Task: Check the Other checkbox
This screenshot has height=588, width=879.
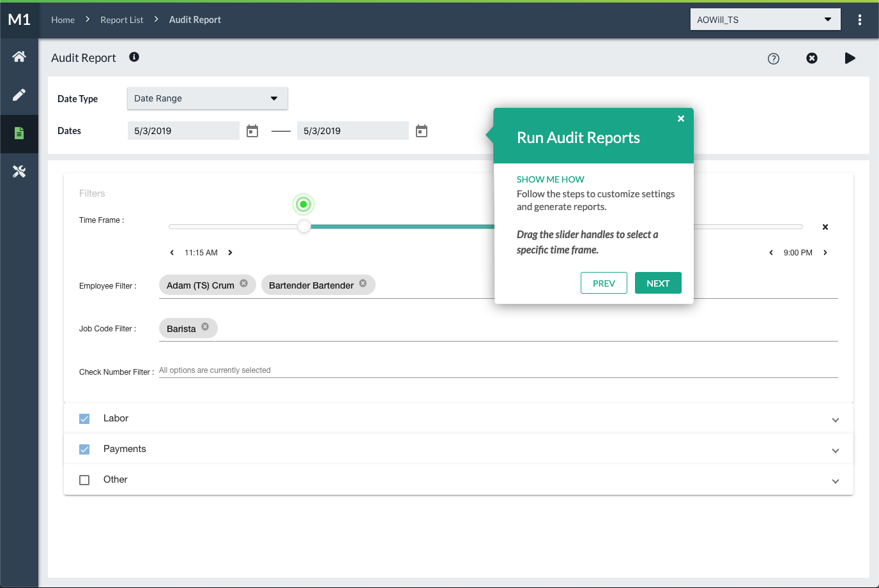Action: pos(84,480)
